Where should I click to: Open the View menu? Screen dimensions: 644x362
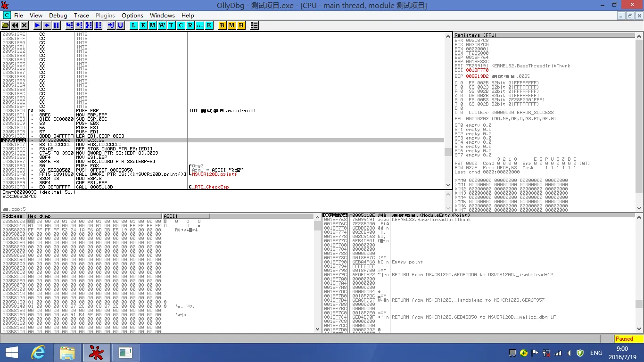point(36,16)
